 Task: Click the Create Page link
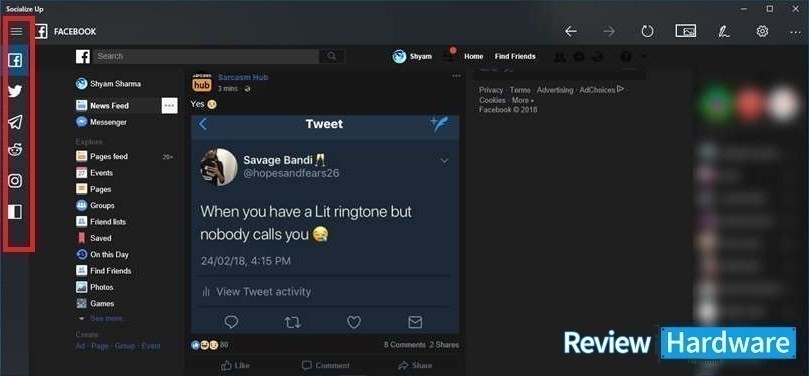(x=99, y=346)
